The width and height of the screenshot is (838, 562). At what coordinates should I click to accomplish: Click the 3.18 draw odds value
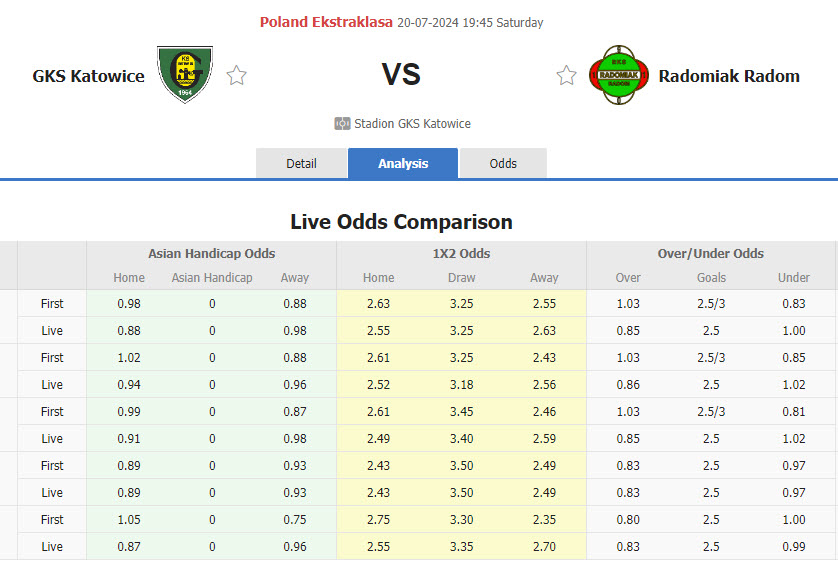(x=461, y=385)
